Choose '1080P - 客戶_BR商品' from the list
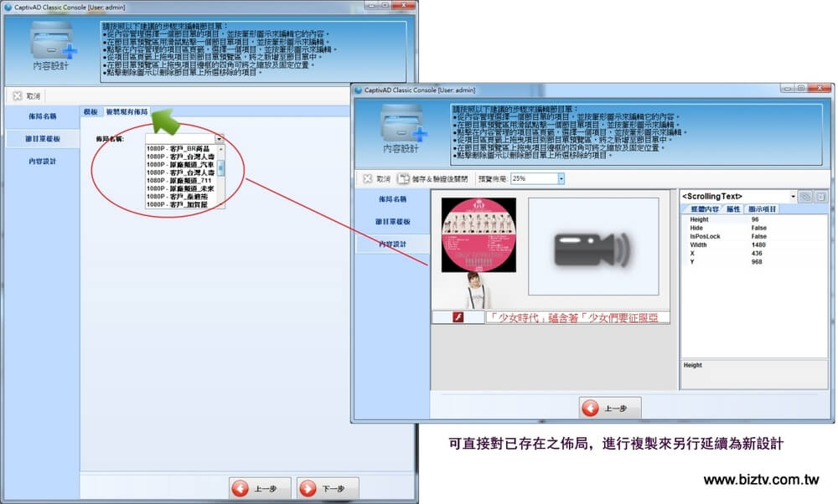This screenshot has height=504, width=838. coord(179,148)
